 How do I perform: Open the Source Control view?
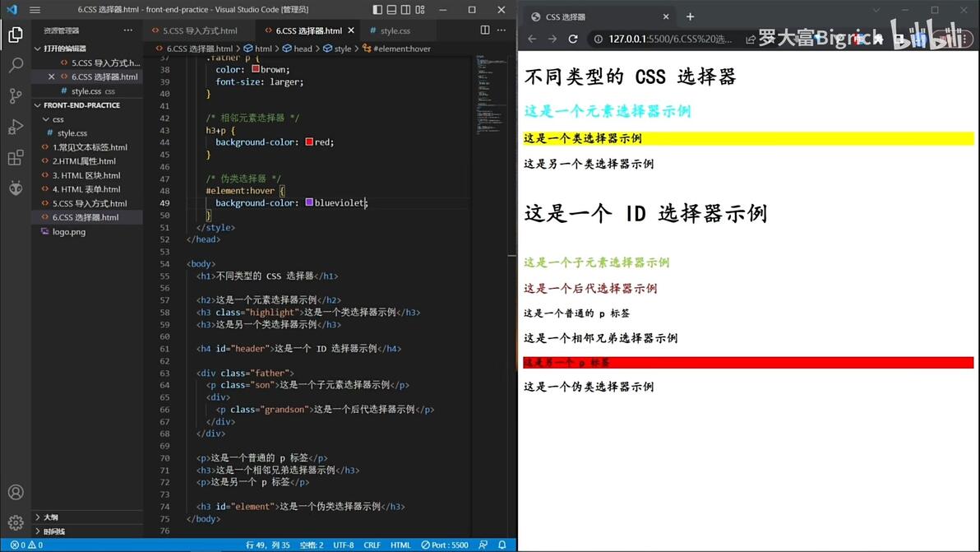(x=16, y=95)
